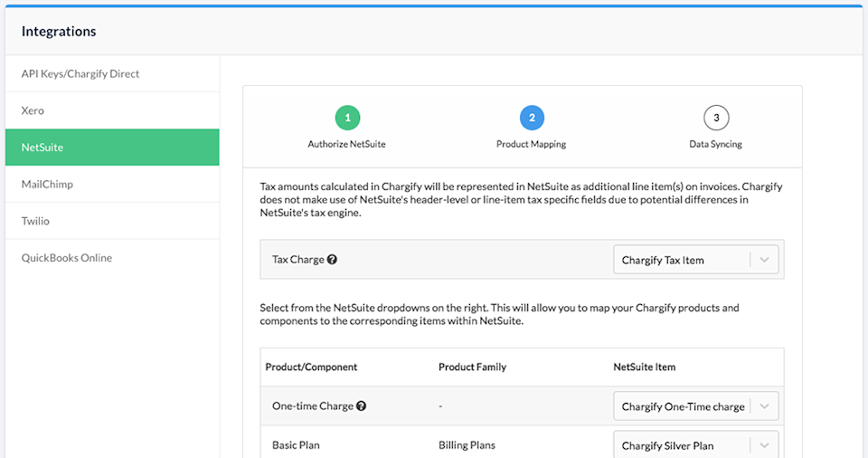Open the Chargify Silver Plan dropdown
868x458 pixels.
click(x=696, y=444)
